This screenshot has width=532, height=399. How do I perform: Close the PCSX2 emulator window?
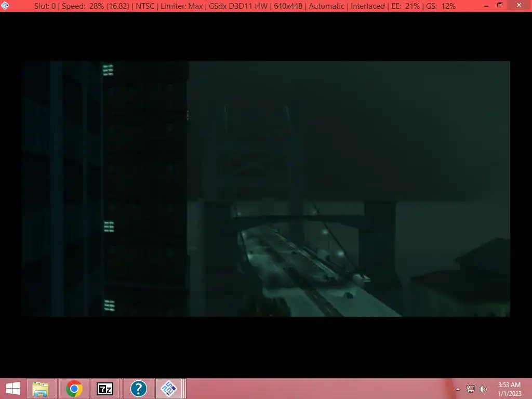pos(519,5)
